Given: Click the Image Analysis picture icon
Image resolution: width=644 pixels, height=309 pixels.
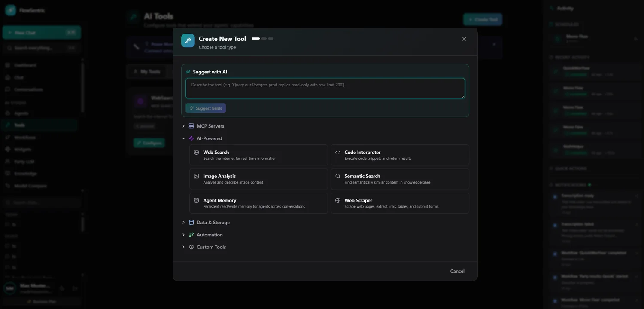Looking at the screenshot, I should [x=197, y=176].
